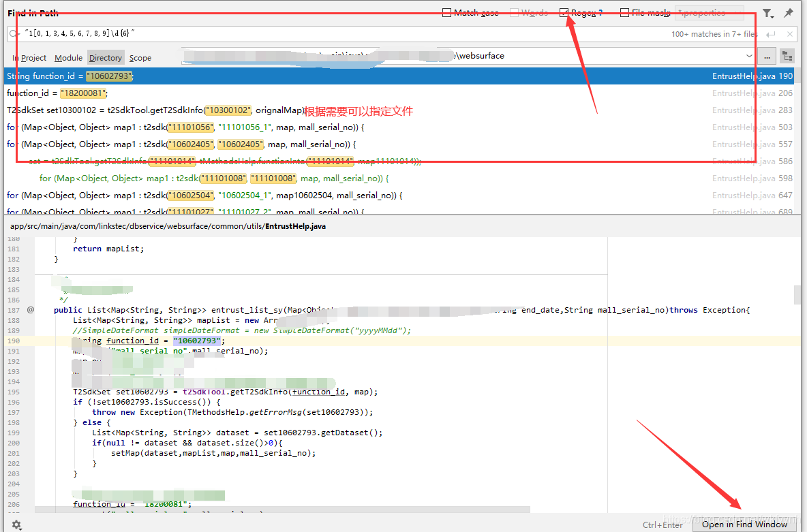Click "if (!set10602793.isSuccess())" line 196
The image size is (807, 532).
(146, 402)
